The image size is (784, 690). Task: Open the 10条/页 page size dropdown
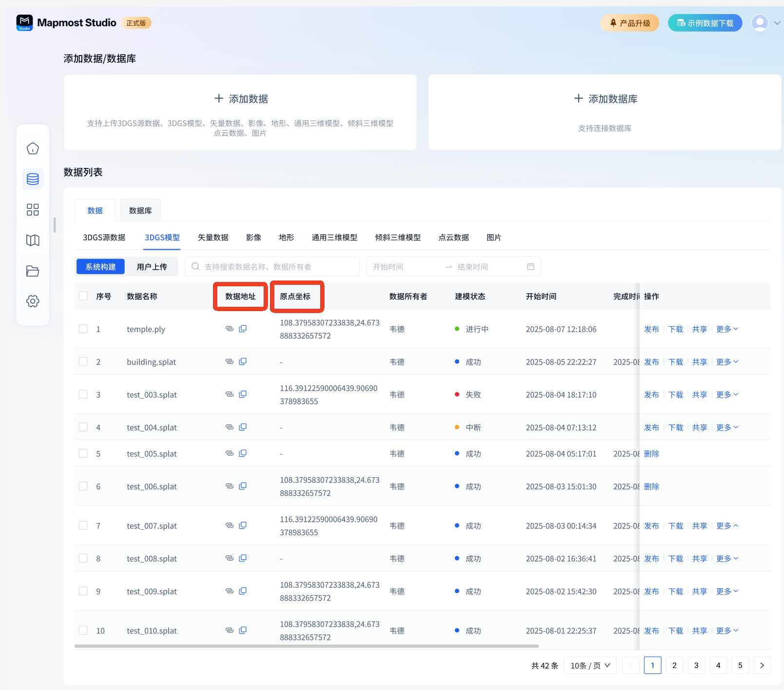pyautogui.click(x=590, y=665)
